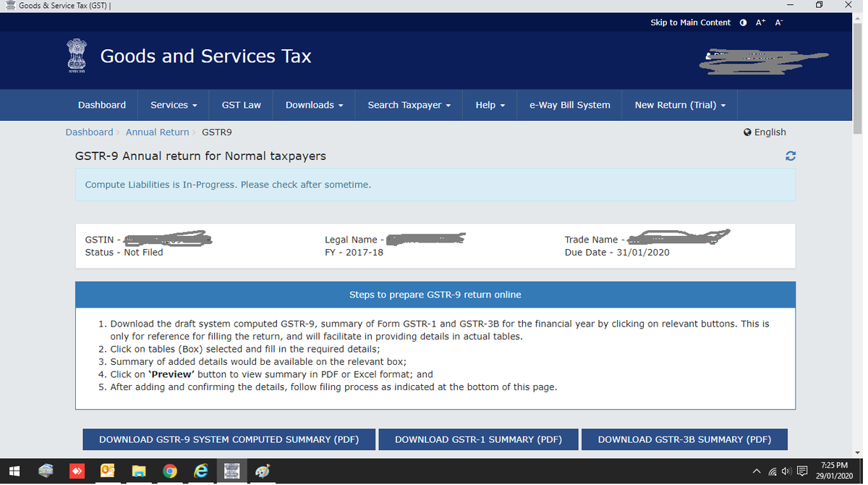Click the Skip to Main Content link
Viewport: 868px width, 485px height.
point(690,22)
